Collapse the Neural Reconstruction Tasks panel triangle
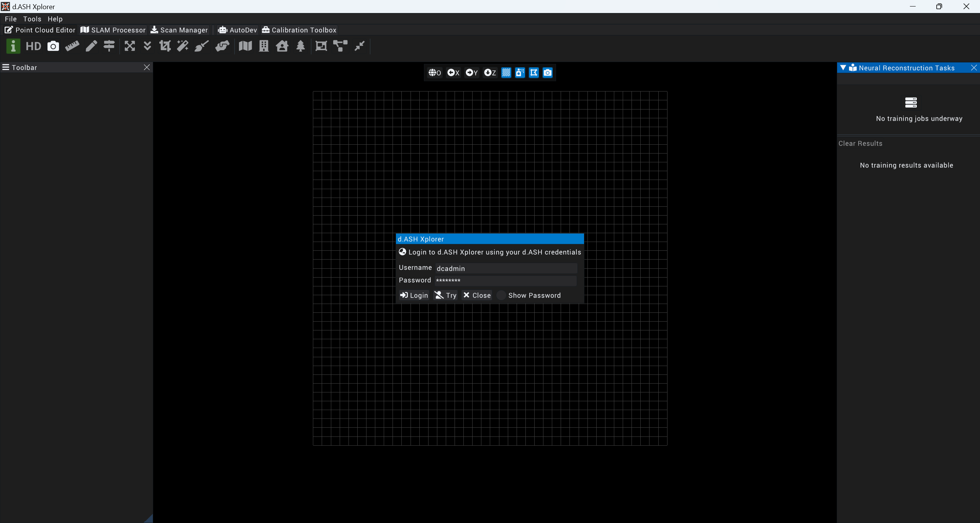This screenshot has height=523, width=980. point(843,68)
